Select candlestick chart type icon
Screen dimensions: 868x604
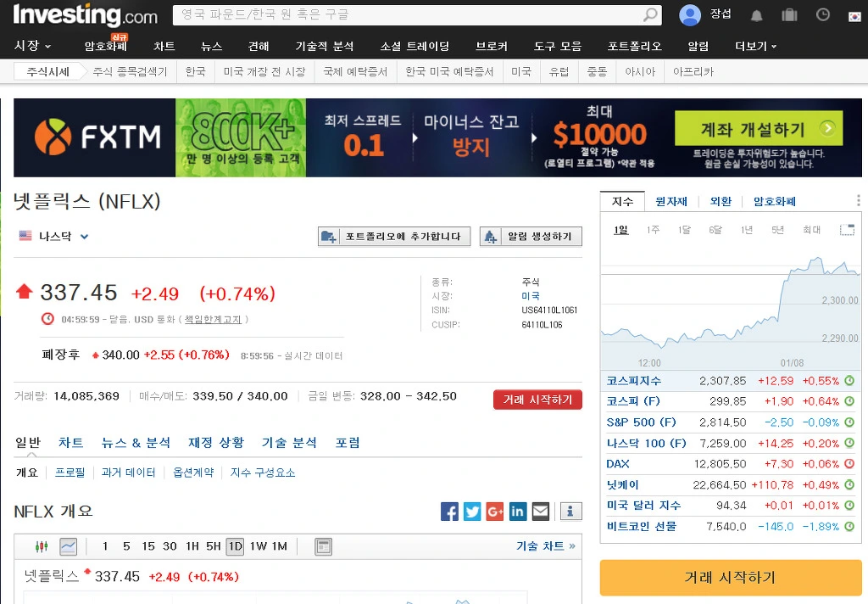(42, 547)
